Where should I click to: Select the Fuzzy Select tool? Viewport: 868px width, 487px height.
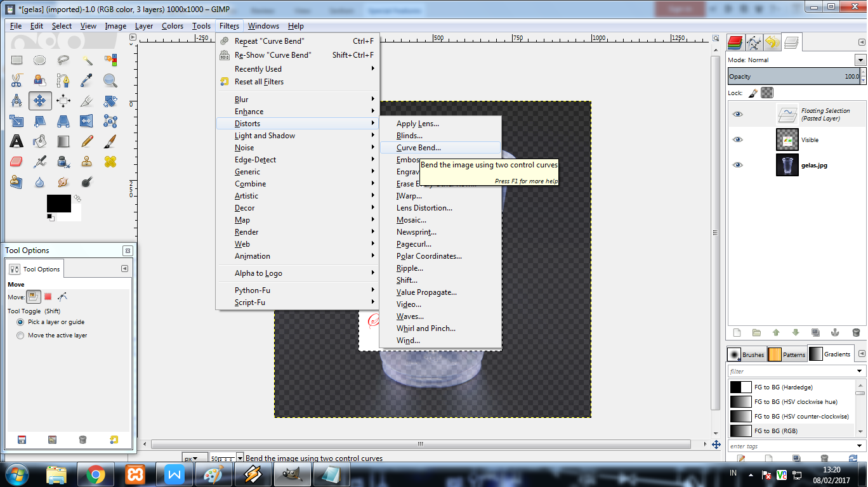(86, 60)
